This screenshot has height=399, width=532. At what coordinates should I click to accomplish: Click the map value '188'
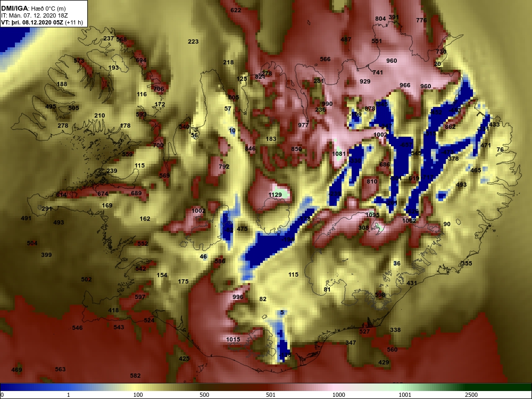tap(62, 84)
